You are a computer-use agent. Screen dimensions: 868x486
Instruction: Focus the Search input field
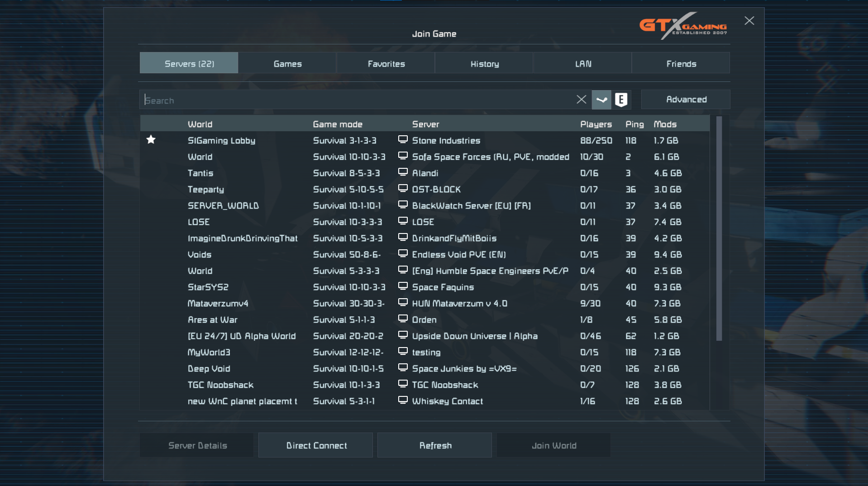pyautogui.click(x=353, y=100)
